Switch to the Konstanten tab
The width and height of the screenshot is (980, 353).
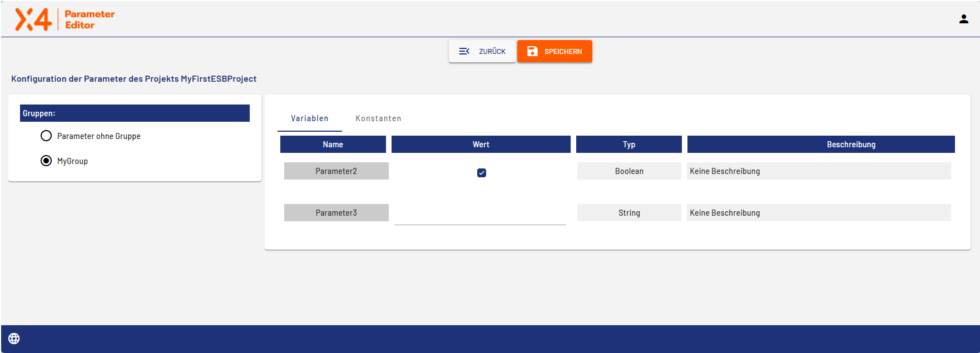pos(378,118)
